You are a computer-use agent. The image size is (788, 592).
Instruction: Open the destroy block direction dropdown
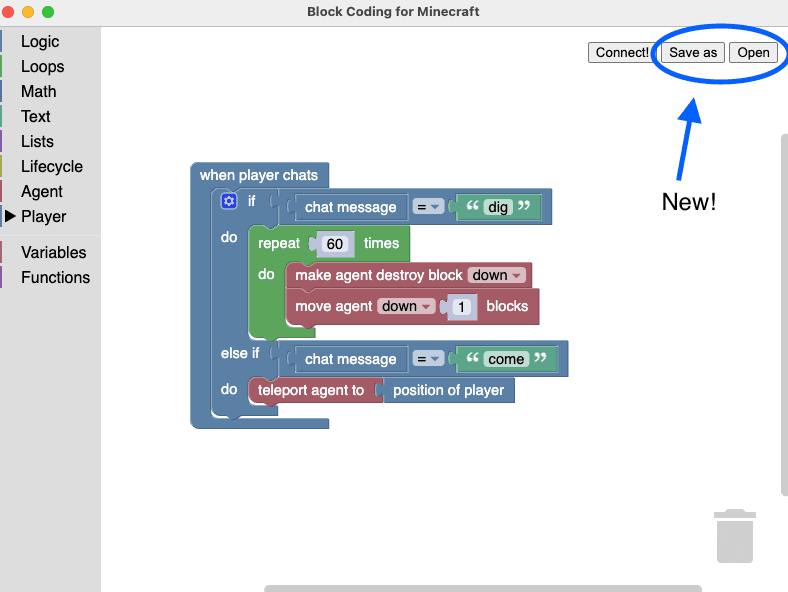[x=497, y=275]
